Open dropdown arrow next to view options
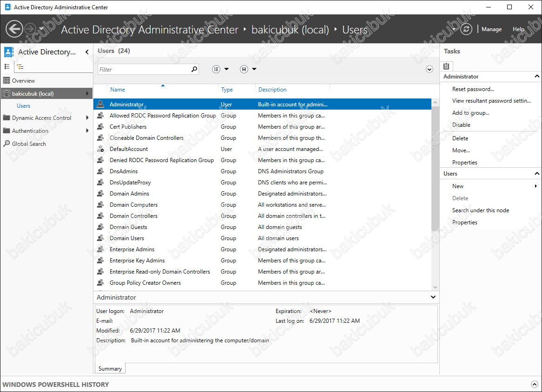Viewport: 542px width, 392px height. point(226,69)
